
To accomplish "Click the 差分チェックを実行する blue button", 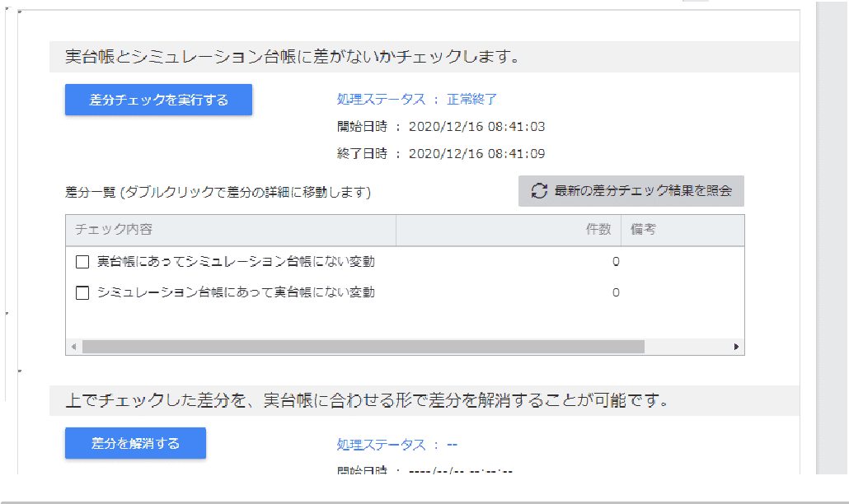I will click(158, 100).
